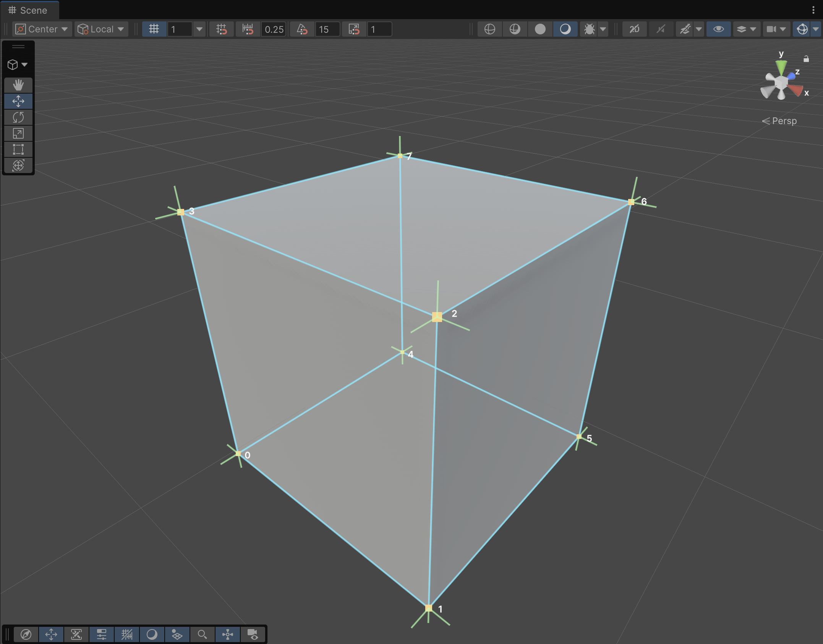Viewport: 823px width, 644px height.
Task: Toggle scene visibility eye button
Action: tap(718, 29)
